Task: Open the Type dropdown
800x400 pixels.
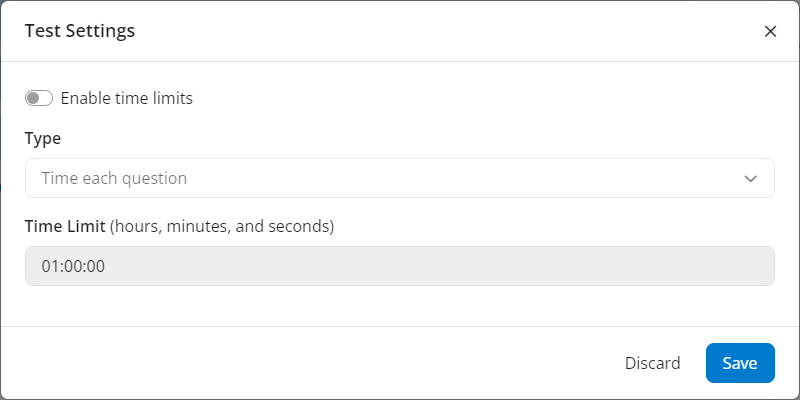Action: (399, 178)
